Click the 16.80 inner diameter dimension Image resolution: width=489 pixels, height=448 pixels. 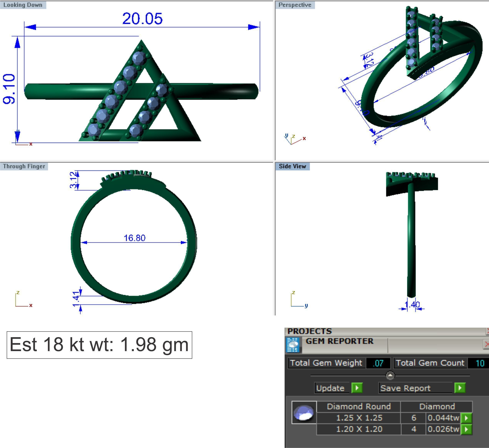coord(135,238)
